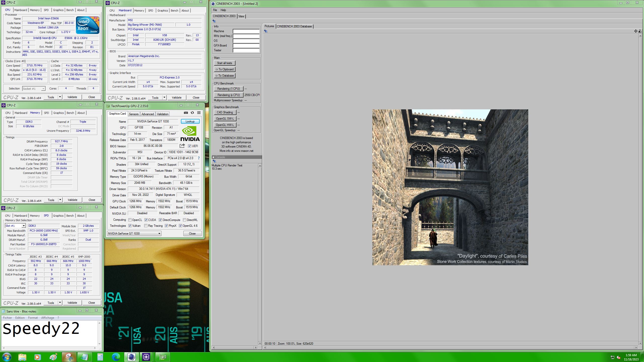
Task: Switch to the Notepad taskbar icon
Action: (84, 357)
